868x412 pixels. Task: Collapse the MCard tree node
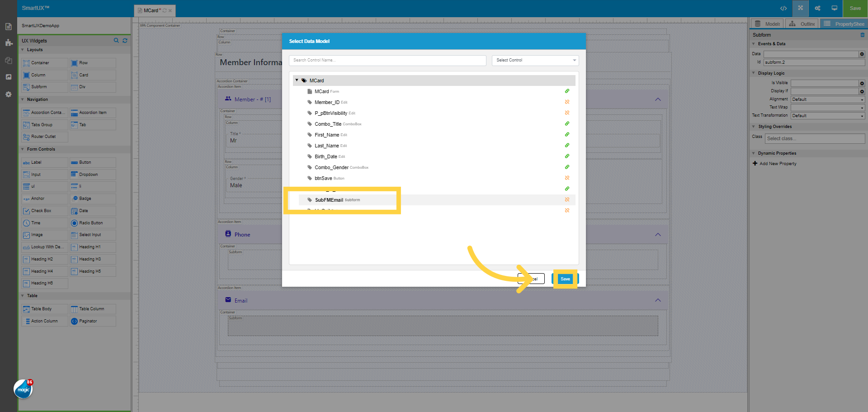tap(297, 80)
